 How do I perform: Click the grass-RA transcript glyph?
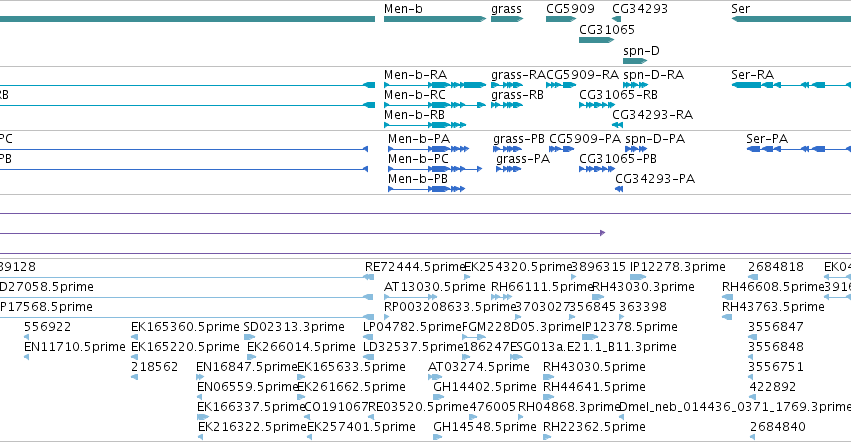507,85
